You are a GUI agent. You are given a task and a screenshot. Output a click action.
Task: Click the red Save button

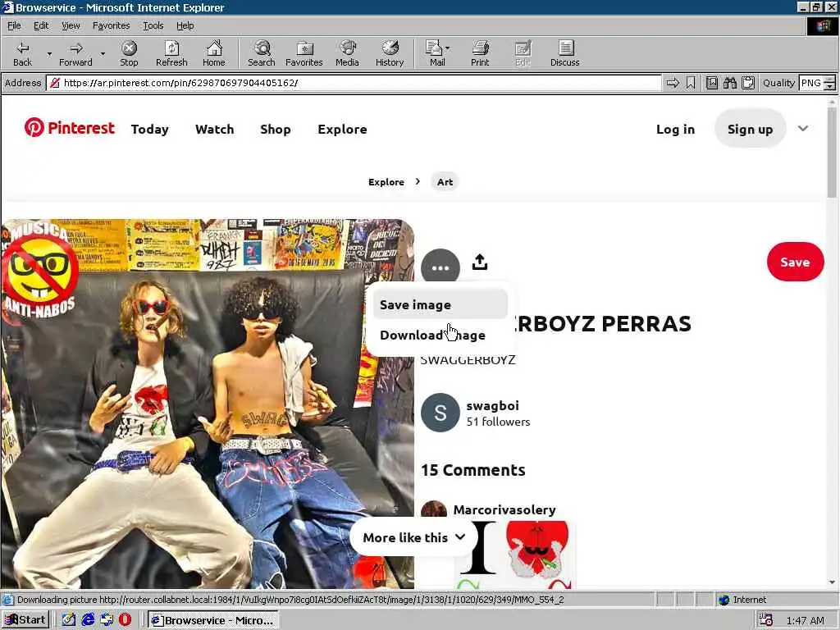pos(795,262)
